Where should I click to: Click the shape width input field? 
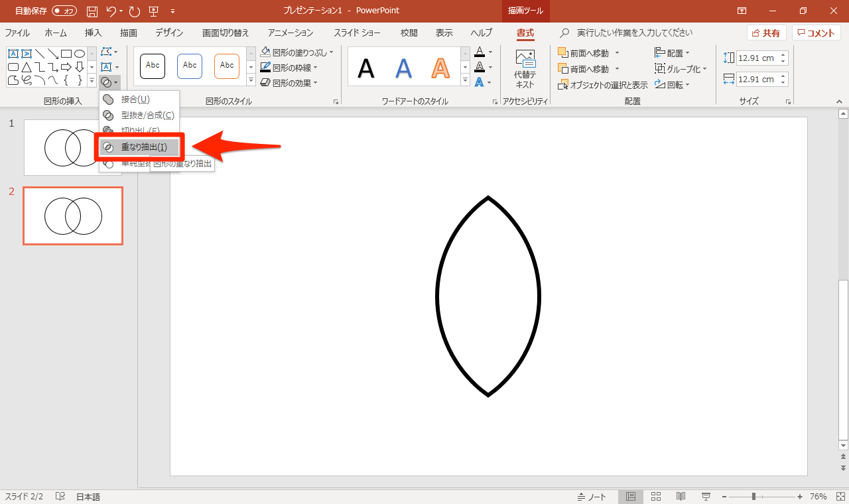tap(757, 80)
